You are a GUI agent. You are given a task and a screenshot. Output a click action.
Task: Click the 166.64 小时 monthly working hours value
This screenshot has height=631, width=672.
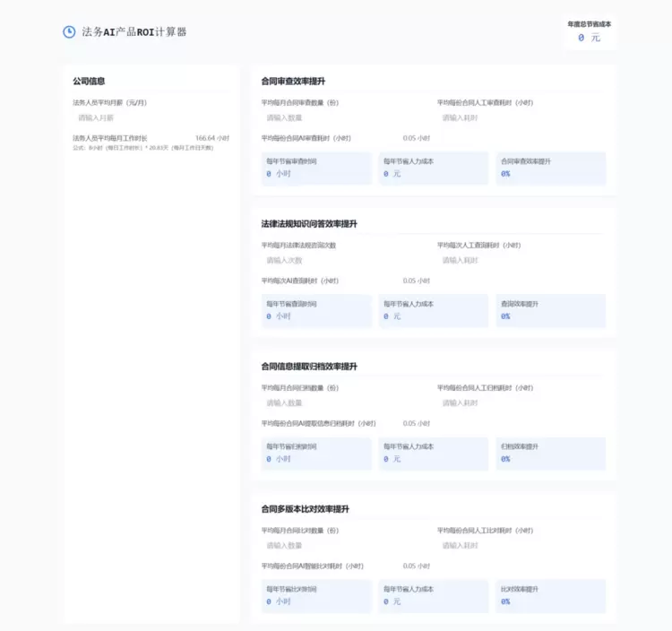coord(212,138)
